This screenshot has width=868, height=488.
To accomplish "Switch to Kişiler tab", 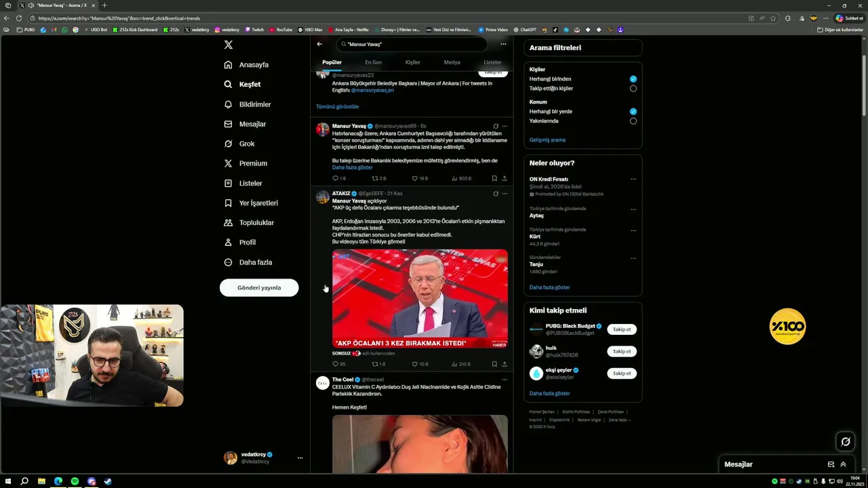I will [x=412, y=62].
